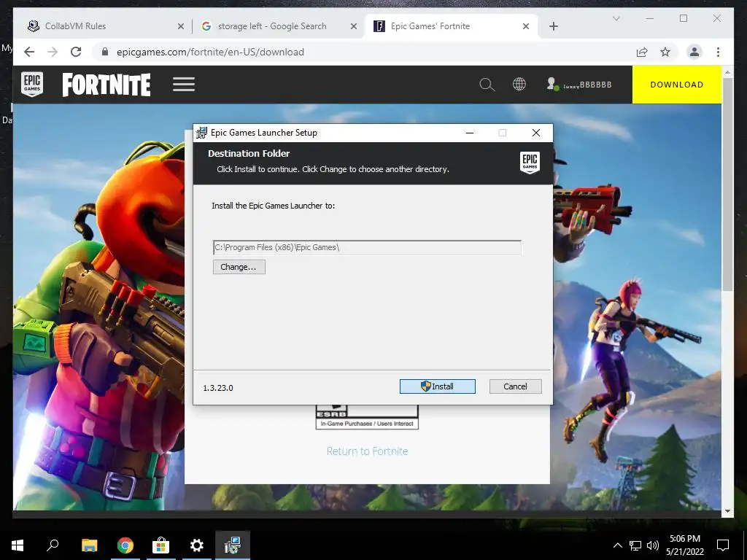Go back in Chrome

coord(29,52)
